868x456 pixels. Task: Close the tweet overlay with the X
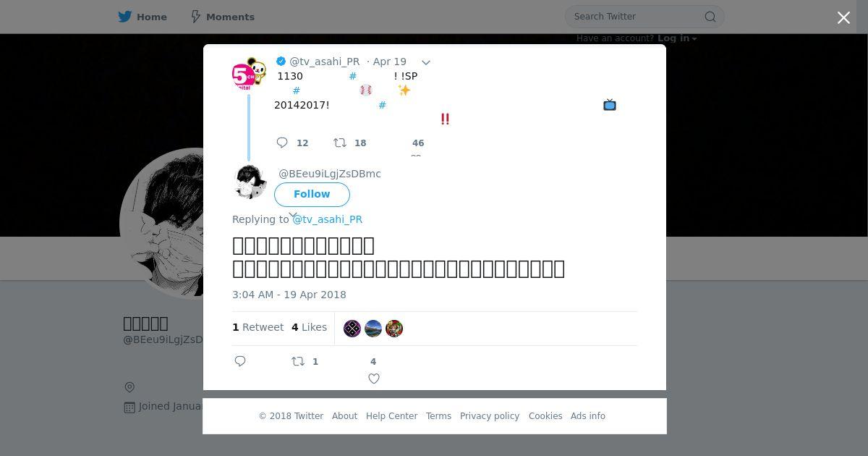pos(843,18)
